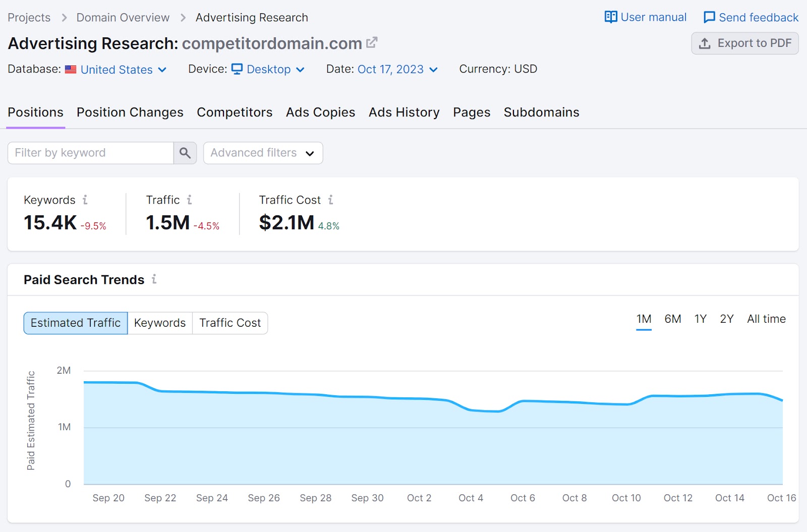
Task: Click the external link icon next to competitordomain.com
Action: coord(371,42)
